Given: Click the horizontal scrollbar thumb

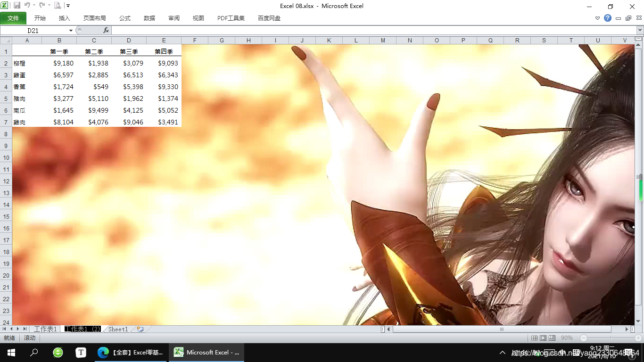Looking at the screenshot, I should (502, 329).
